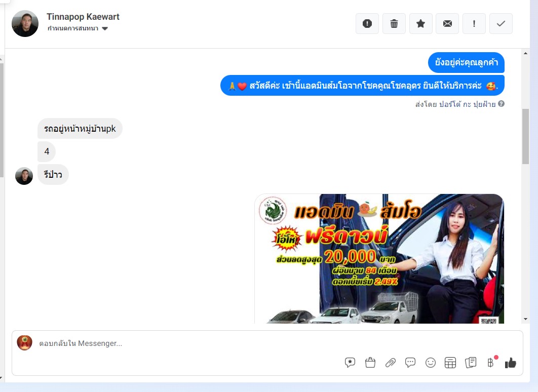Image resolution: width=538 pixels, height=392 pixels.
Task: Open emoji picker smiley icon
Action: pos(430,363)
